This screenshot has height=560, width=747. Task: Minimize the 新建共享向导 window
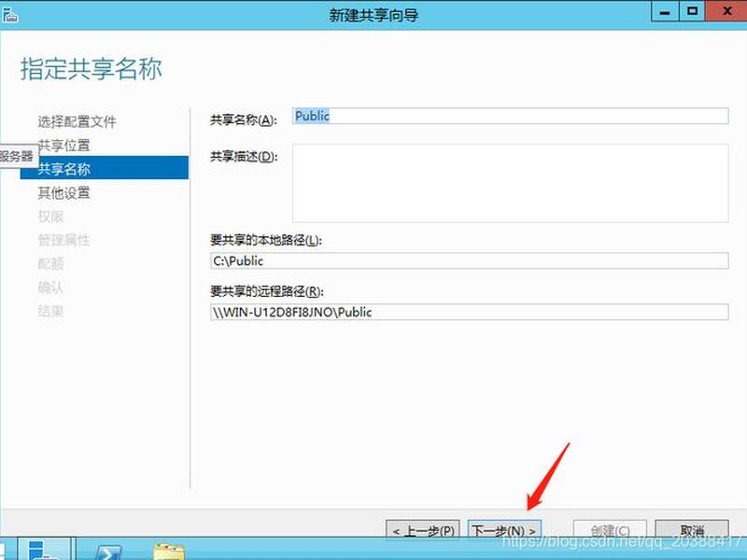click(x=665, y=11)
